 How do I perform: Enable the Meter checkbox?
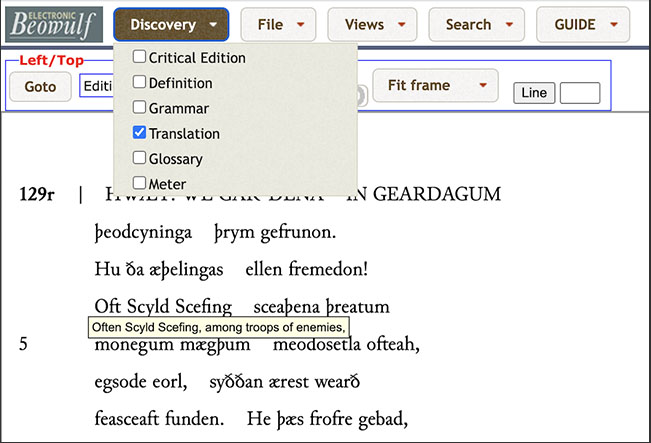pos(139,183)
